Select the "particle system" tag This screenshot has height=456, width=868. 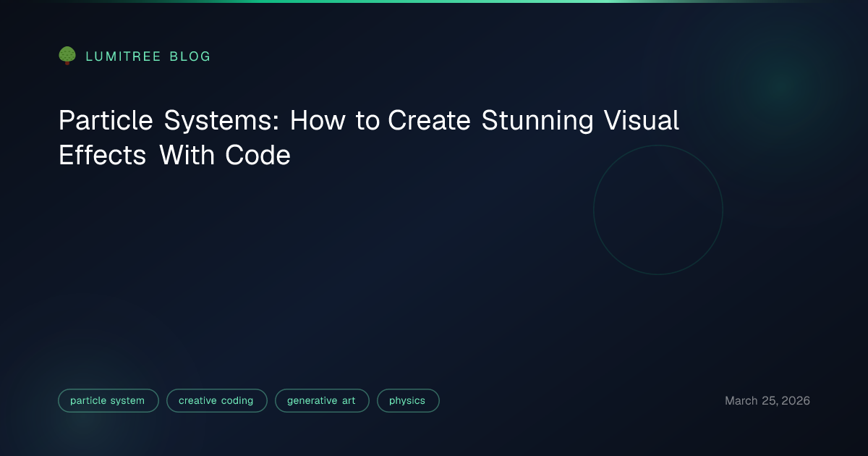pyautogui.click(x=108, y=400)
